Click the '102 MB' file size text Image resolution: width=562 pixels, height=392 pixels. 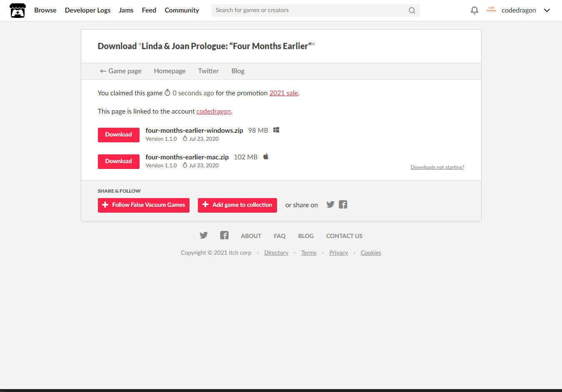click(x=246, y=157)
